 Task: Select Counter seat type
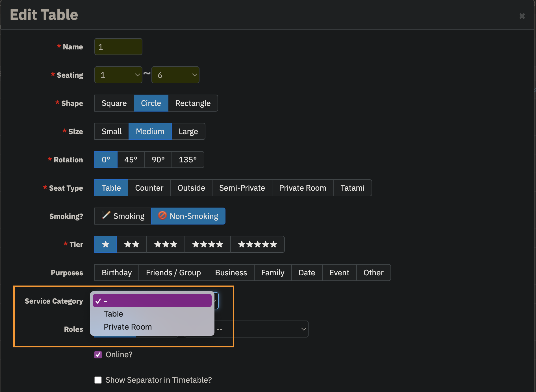click(x=149, y=188)
